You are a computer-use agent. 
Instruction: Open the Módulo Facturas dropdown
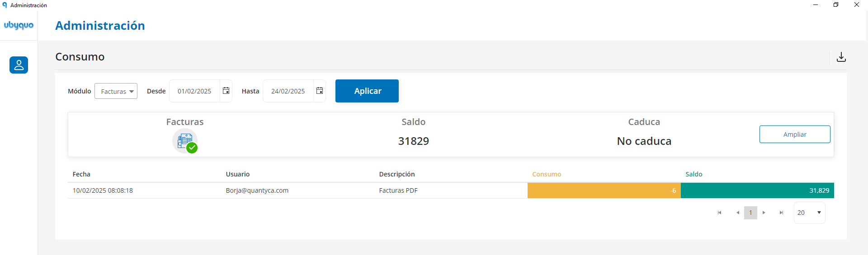point(116,91)
